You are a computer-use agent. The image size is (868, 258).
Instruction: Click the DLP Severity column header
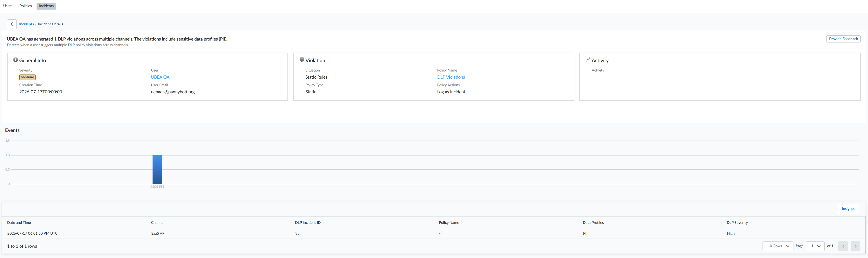(x=737, y=223)
